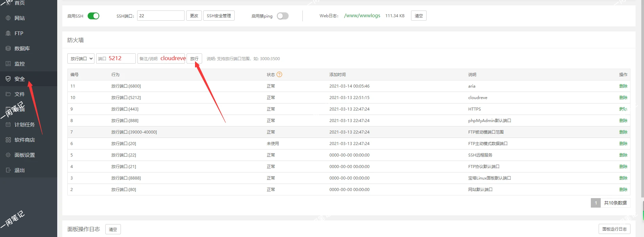The image size is (644, 237).
Task: Click the monitoring icon in sidebar
Action: [8, 64]
